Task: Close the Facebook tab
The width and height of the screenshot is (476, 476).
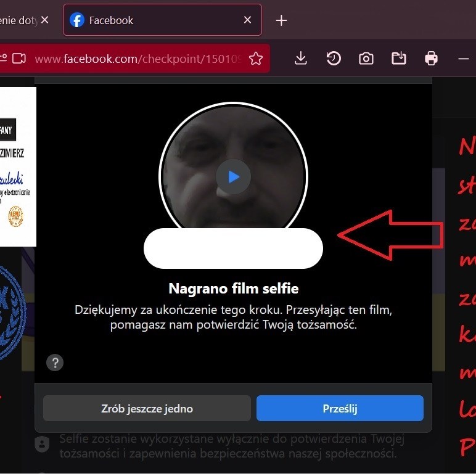Action: pyautogui.click(x=247, y=20)
